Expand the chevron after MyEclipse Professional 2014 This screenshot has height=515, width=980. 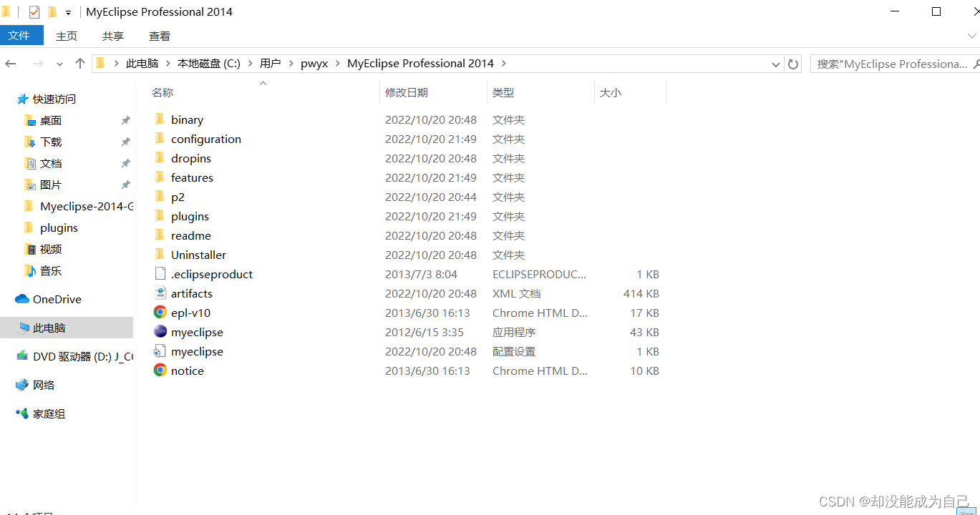pos(504,64)
